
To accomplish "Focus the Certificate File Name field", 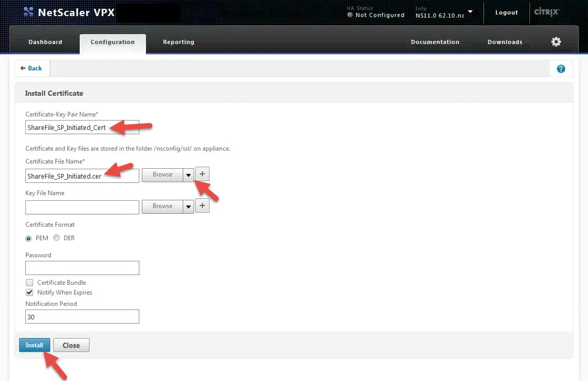I will coord(82,176).
